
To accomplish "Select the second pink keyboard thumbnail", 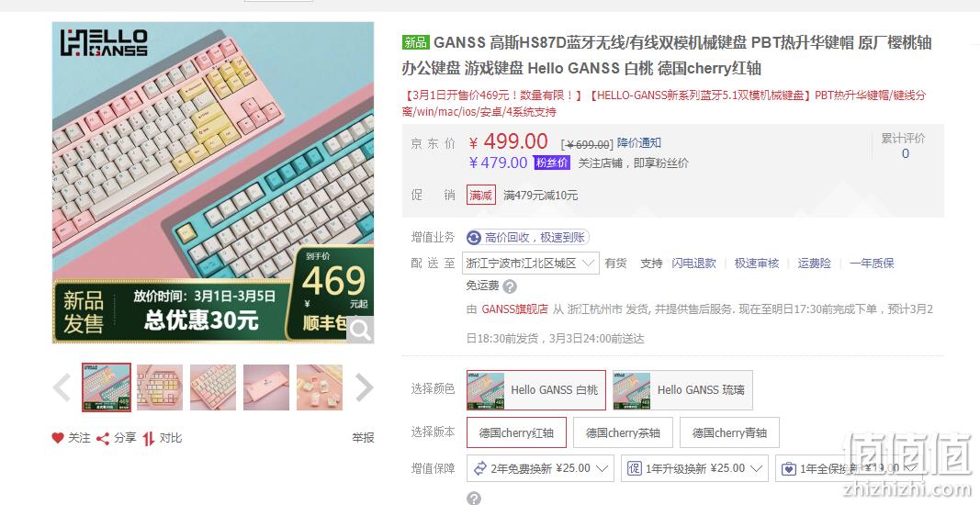I will click(160, 387).
